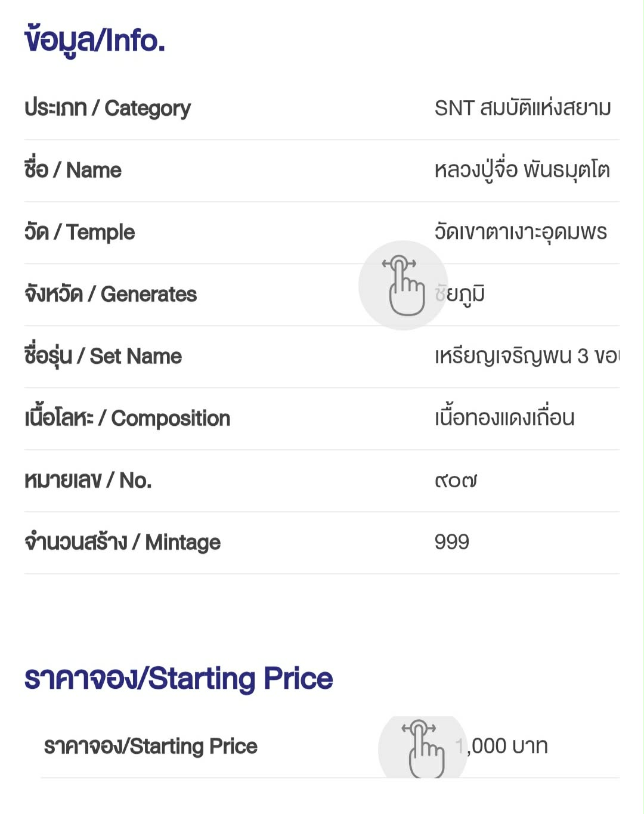Tap the swipe hand icon in the Info table
Viewport: 644px width, 814px height.
click(404, 286)
